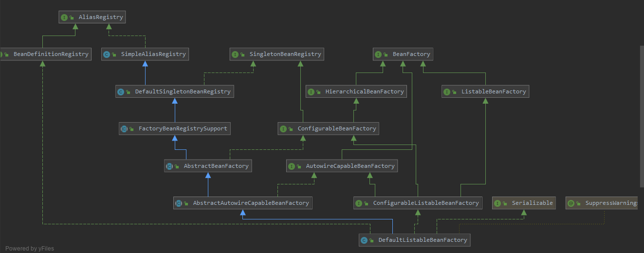Click the interface icon of AutowireCapableBeanFactory node

(292, 166)
